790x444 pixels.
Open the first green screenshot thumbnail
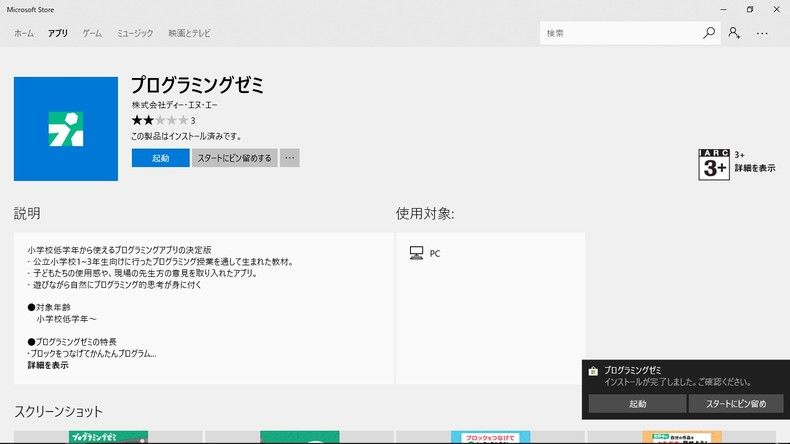click(x=108, y=437)
